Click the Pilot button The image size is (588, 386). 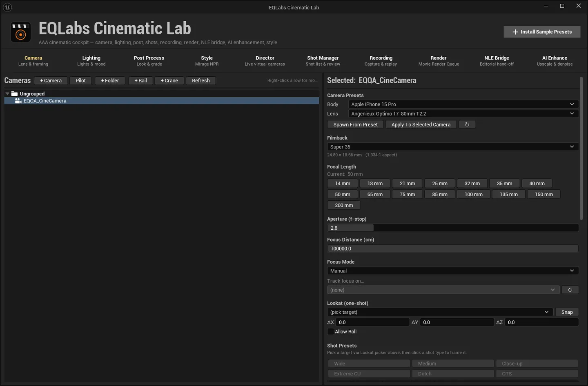[x=81, y=80]
